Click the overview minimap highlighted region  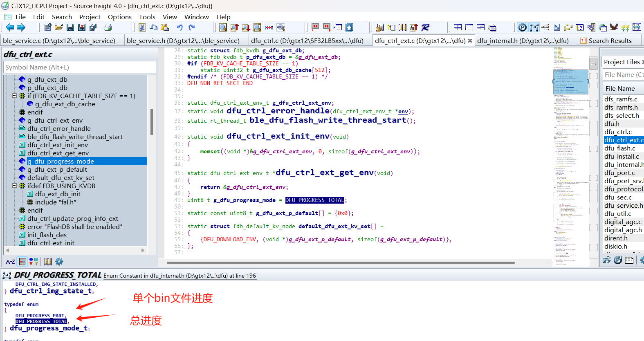[571, 82]
